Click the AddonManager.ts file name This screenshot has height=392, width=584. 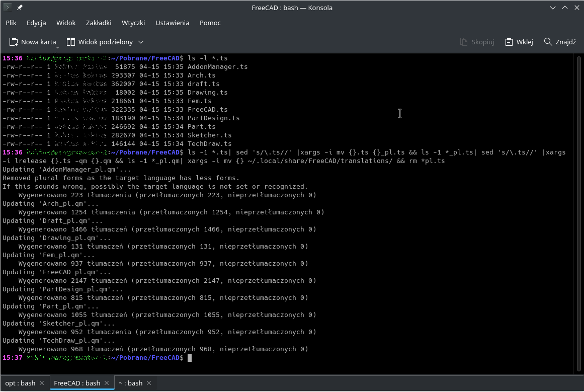pos(217,67)
